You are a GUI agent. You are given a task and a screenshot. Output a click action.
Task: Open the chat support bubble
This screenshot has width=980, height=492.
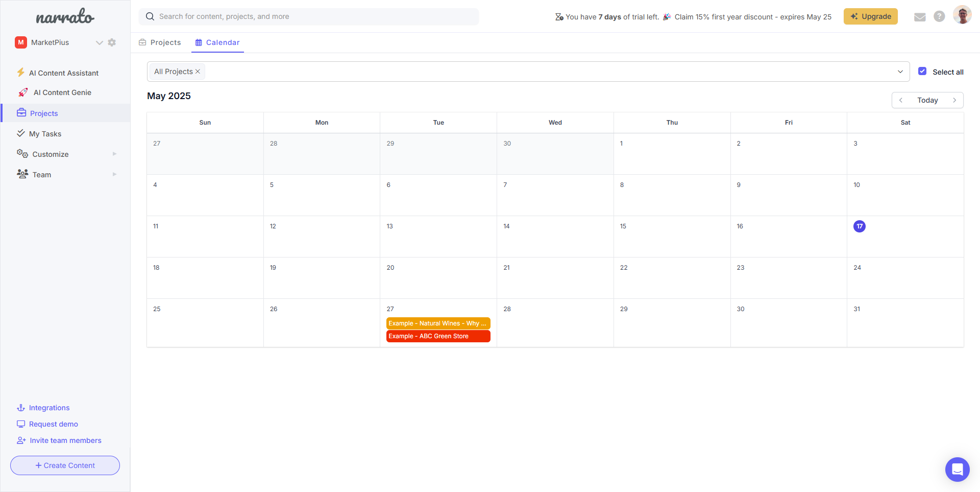tap(957, 469)
